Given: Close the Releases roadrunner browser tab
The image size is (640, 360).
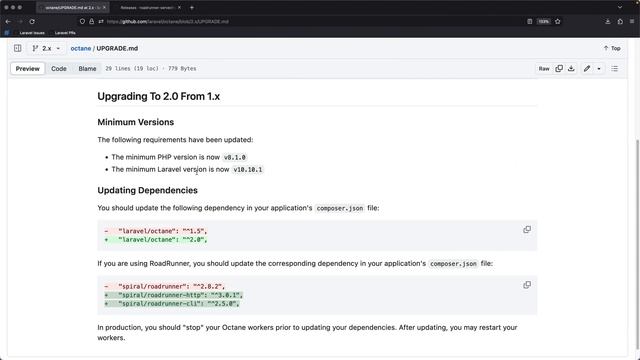Looking at the screenshot, I should click(x=179, y=7).
